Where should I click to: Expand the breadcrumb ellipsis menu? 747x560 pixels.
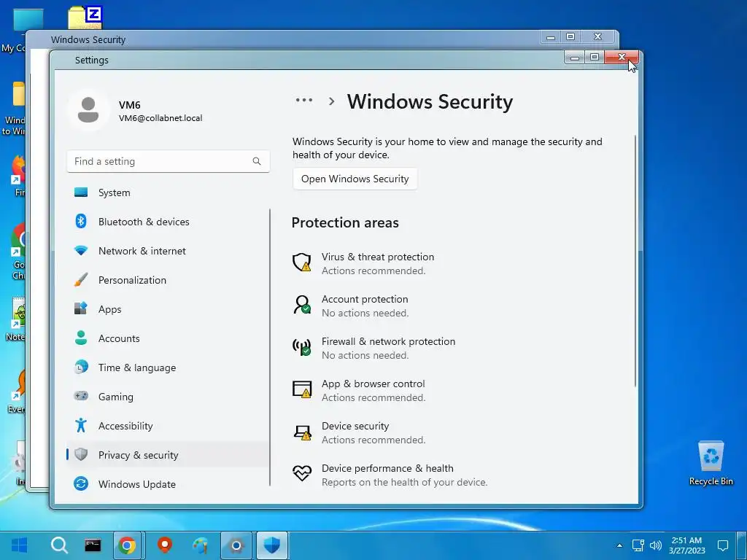304,101
